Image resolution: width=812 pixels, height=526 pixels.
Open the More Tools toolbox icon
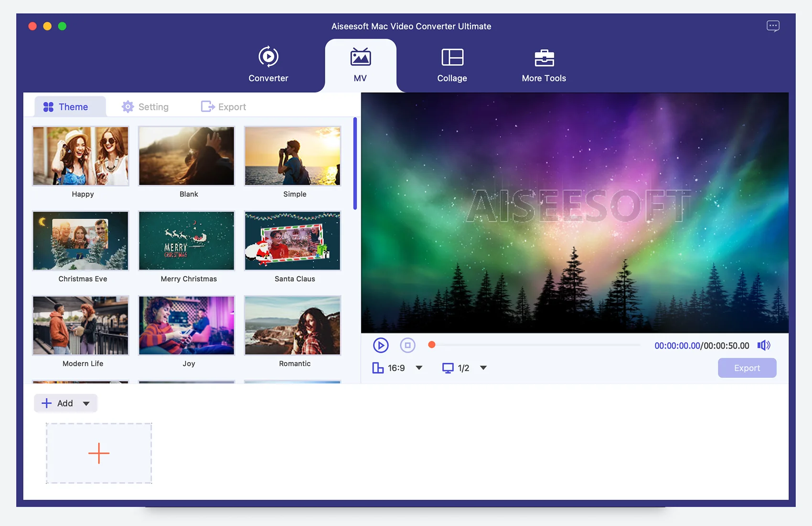544,58
